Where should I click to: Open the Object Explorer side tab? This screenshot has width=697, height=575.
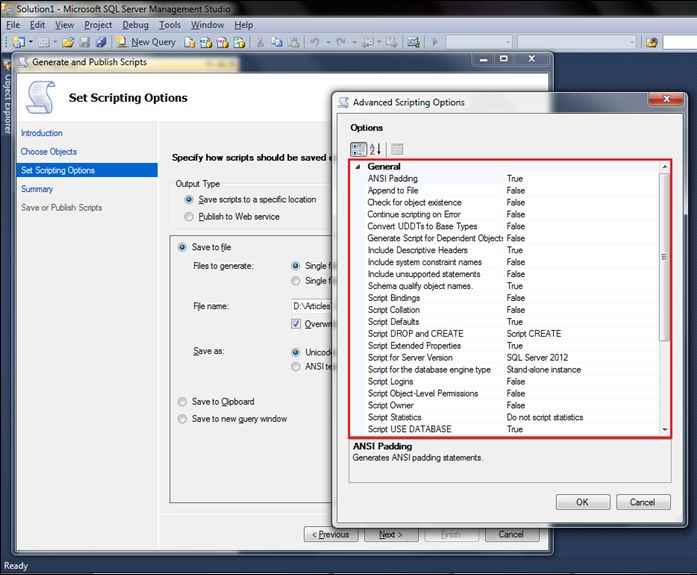(x=7, y=98)
